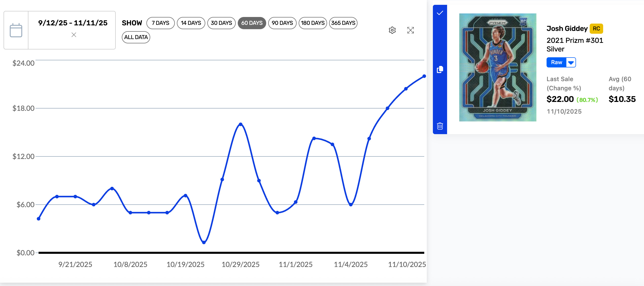The width and height of the screenshot is (644, 286).
Task: Click the Raw grade label button
Action: tap(556, 62)
